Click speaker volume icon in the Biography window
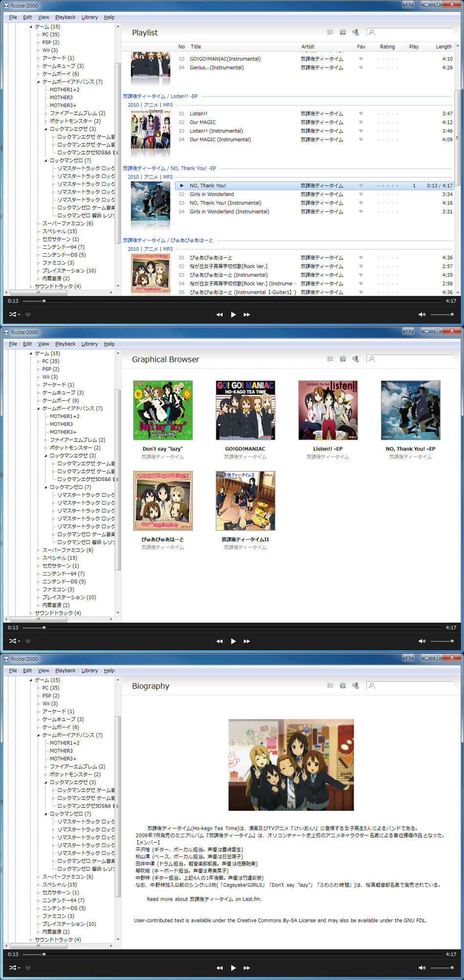Image resolution: width=464 pixels, height=980 pixels. tap(422, 968)
